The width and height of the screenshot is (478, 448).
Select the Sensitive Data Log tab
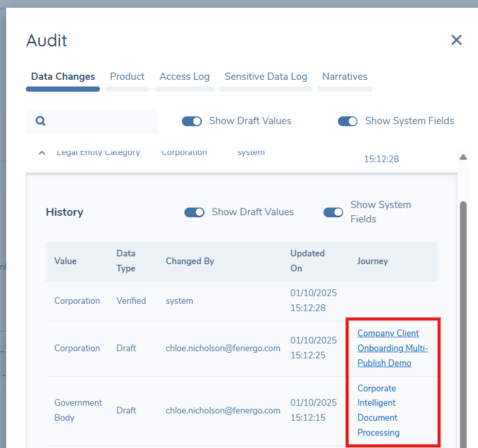click(x=266, y=77)
